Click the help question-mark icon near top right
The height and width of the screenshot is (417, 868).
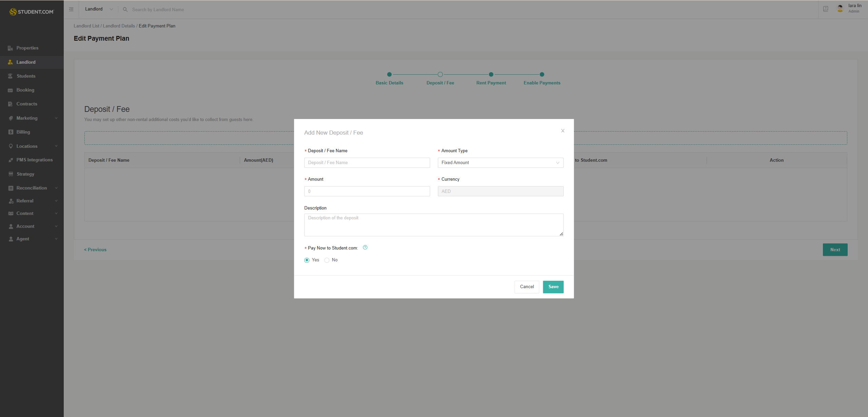[x=825, y=8]
